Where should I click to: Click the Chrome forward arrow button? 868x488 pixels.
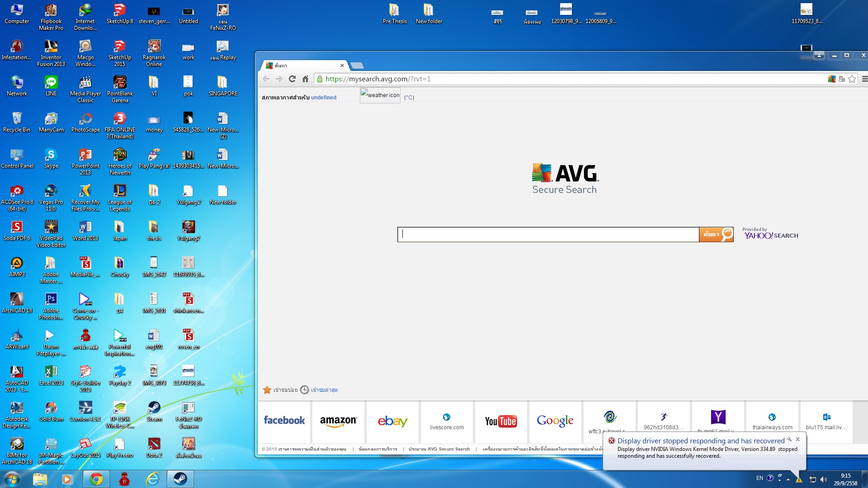click(x=279, y=79)
